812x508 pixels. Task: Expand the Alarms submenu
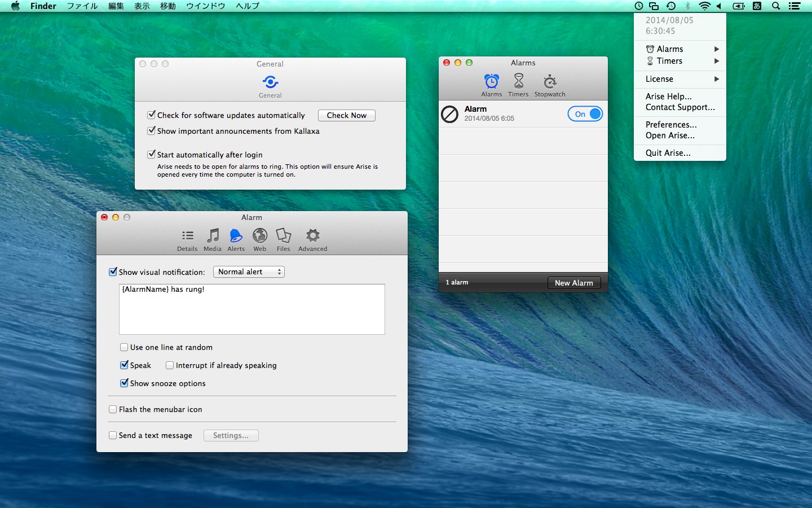[679, 49]
